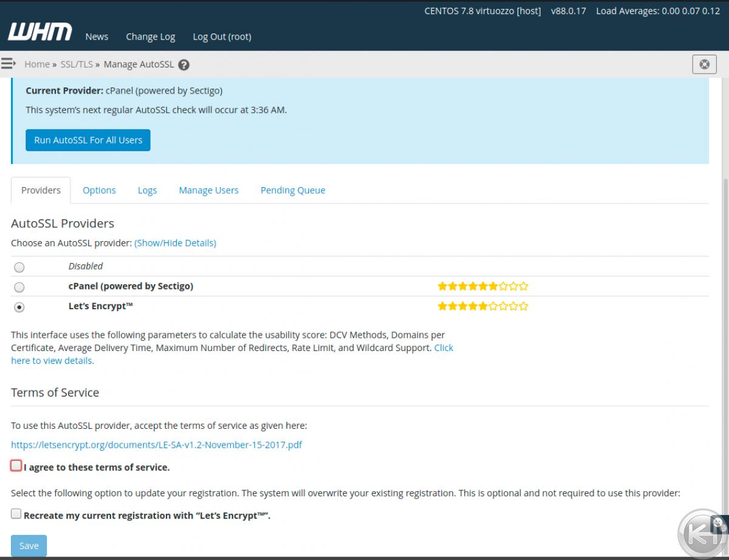Screen dimensions: 729x560
Task: Toggle Show/Hide Details for providers
Action: 175,243
